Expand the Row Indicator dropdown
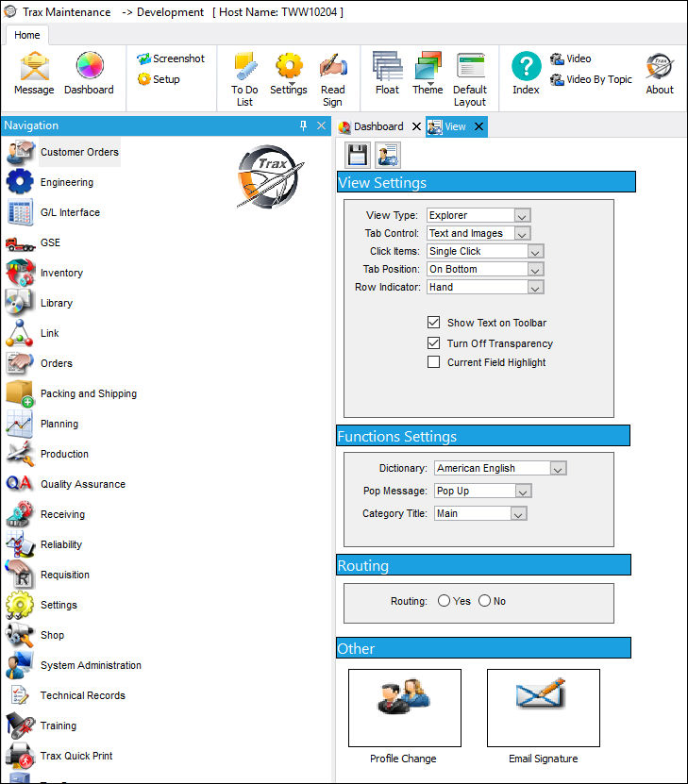This screenshot has height=784, width=688. tap(535, 288)
